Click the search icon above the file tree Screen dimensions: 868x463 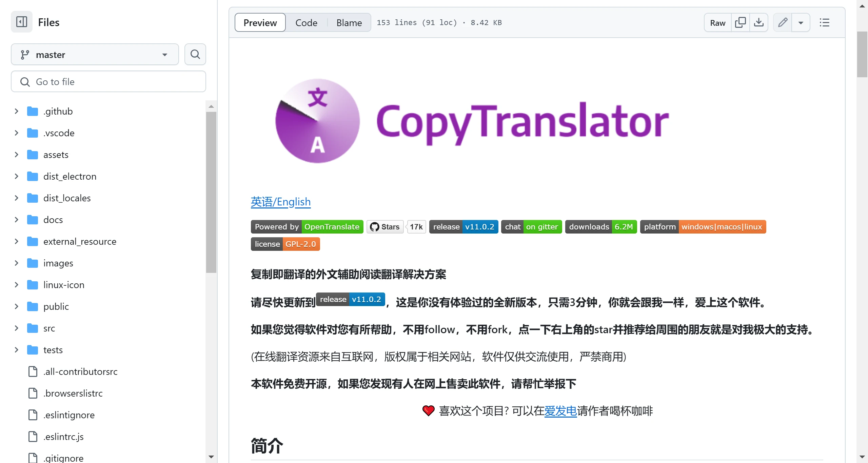pos(195,54)
